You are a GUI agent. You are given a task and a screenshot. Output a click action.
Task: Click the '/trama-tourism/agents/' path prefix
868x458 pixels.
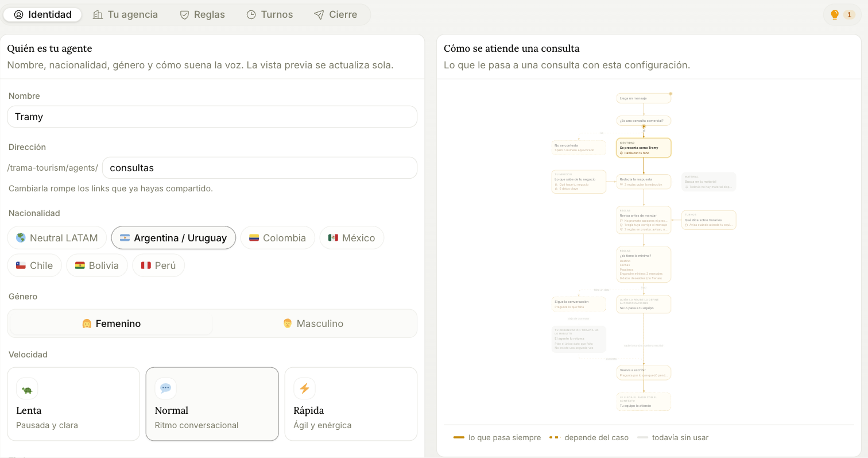coord(53,168)
